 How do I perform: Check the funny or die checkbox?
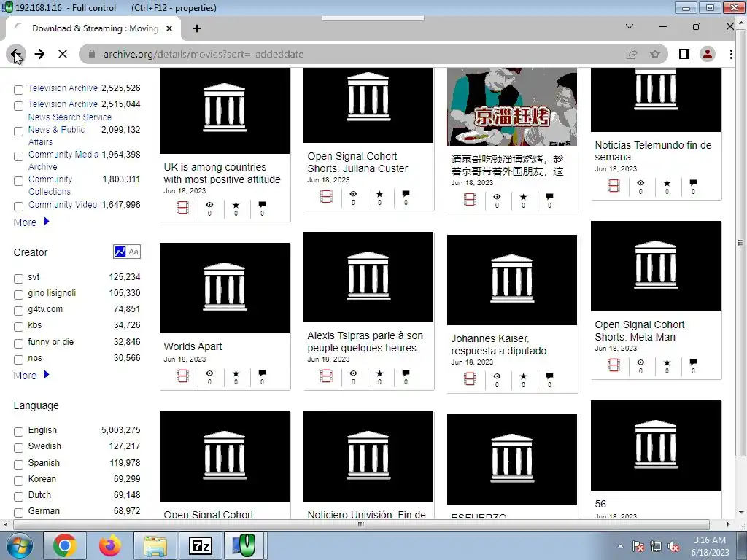tap(18, 343)
